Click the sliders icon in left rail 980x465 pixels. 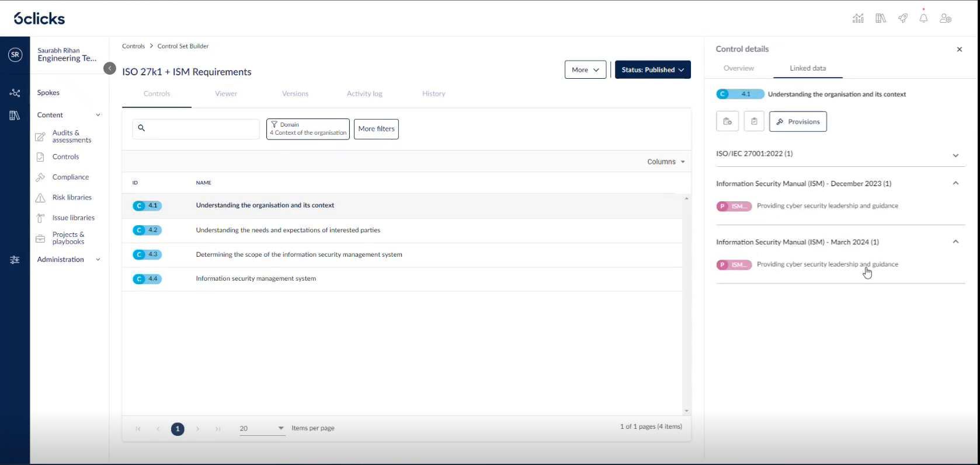point(15,260)
